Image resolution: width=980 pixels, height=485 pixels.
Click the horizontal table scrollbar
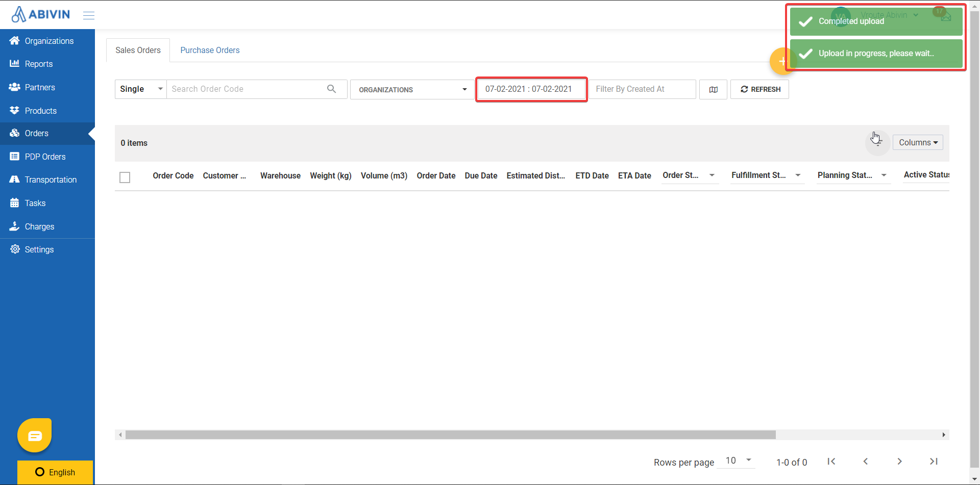coord(451,435)
